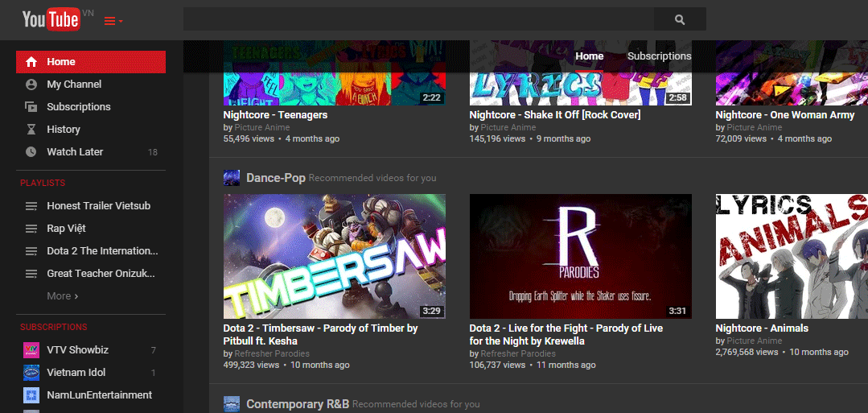Switch to the Home tab at top
The width and height of the screenshot is (868, 413).
click(x=590, y=56)
